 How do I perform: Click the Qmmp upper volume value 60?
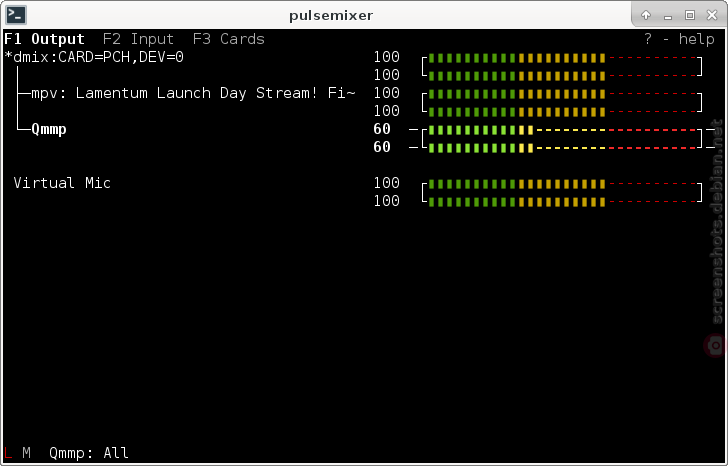(382, 129)
